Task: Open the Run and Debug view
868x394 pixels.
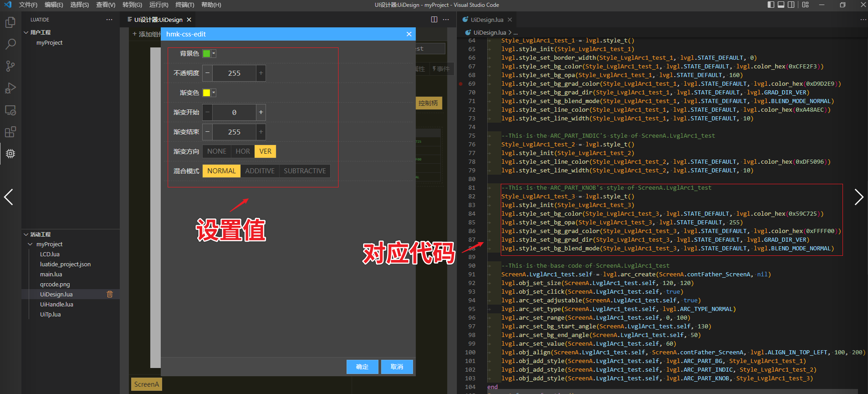Action: coord(10,88)
